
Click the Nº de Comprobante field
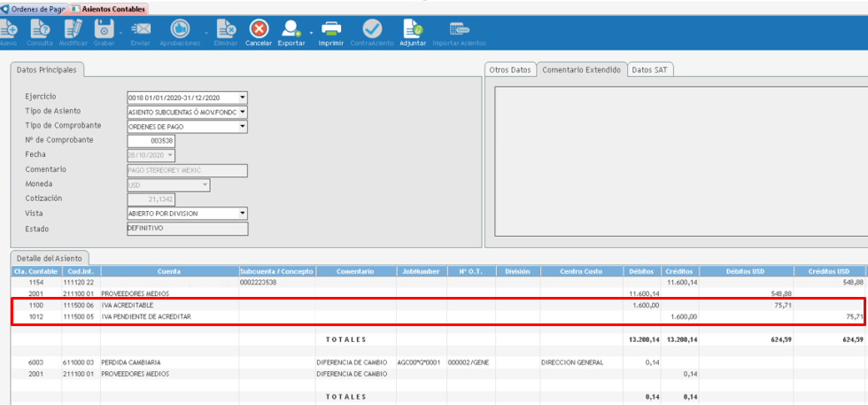click(151, 141)
